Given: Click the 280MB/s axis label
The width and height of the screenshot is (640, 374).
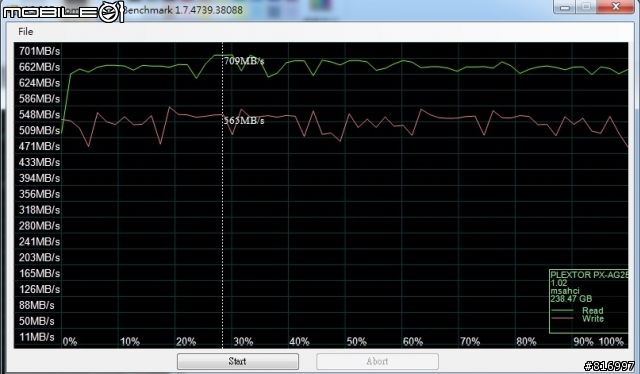Looking at the screenshot, I should click(x=39, y=226).
